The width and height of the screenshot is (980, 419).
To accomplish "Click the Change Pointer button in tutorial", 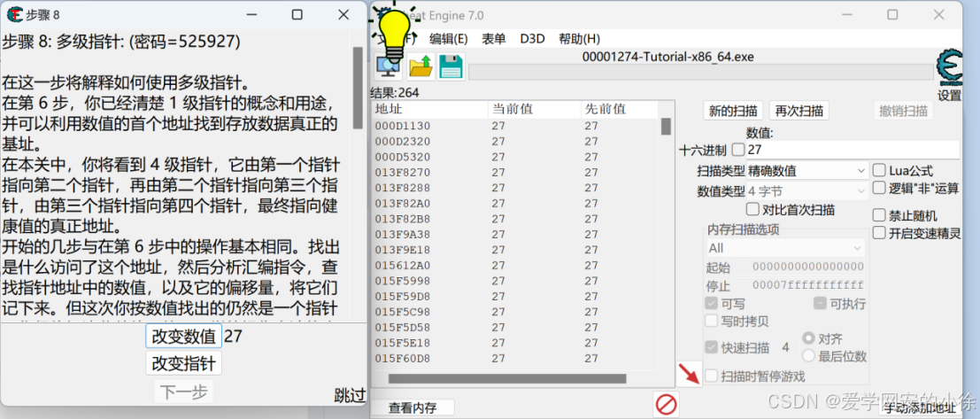I will tap(184, 363).
